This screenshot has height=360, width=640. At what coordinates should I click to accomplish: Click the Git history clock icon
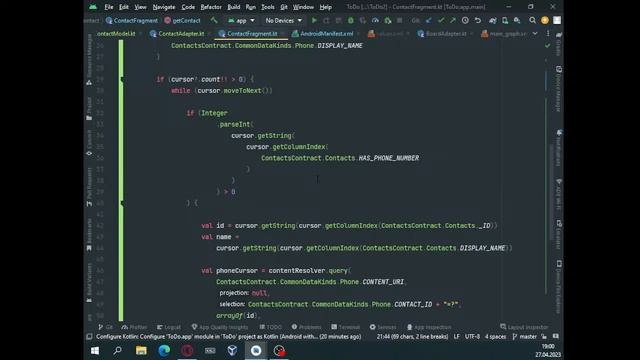465,20
